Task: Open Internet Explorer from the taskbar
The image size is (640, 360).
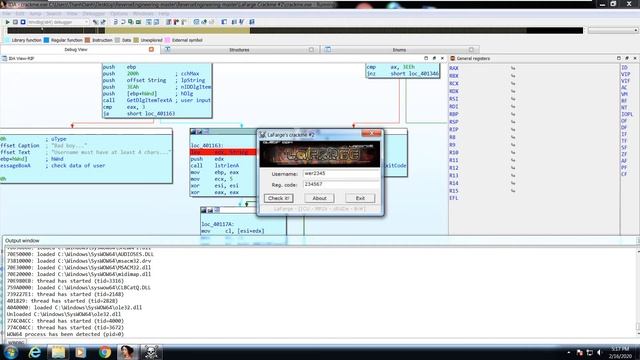Action: click(x=34, y=352)
